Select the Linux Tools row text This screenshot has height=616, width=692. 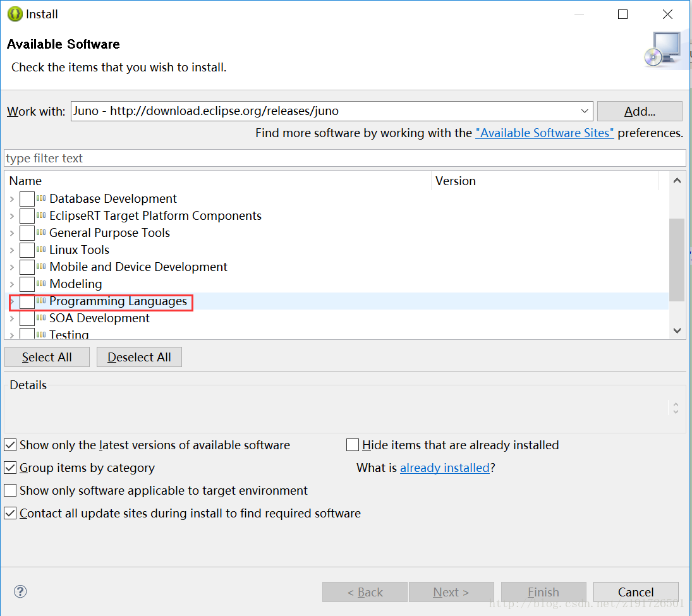(79, 250)
